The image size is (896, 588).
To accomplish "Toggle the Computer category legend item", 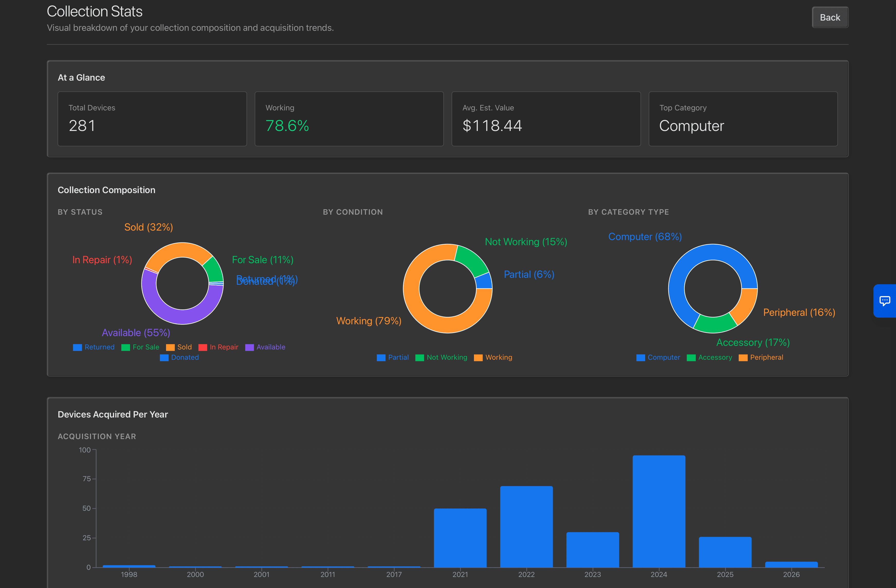I will coord(658,357).
